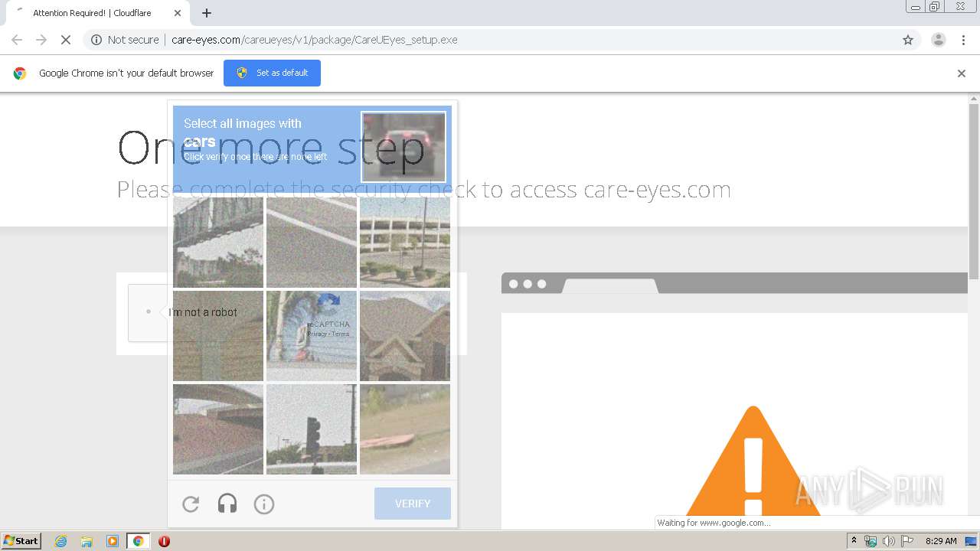Open Windows Explorer folder from taskbar
The width and height of the screenshot is (980, 551).
coord(87,541)
